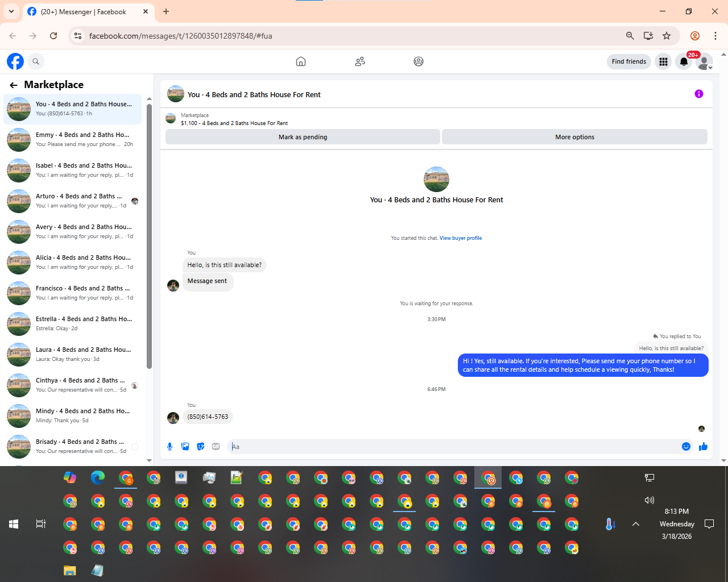Screen dimensions: 728x582
Task: Click the zoom magnifier icon in the address bar
Action: (x=630, y=36)
